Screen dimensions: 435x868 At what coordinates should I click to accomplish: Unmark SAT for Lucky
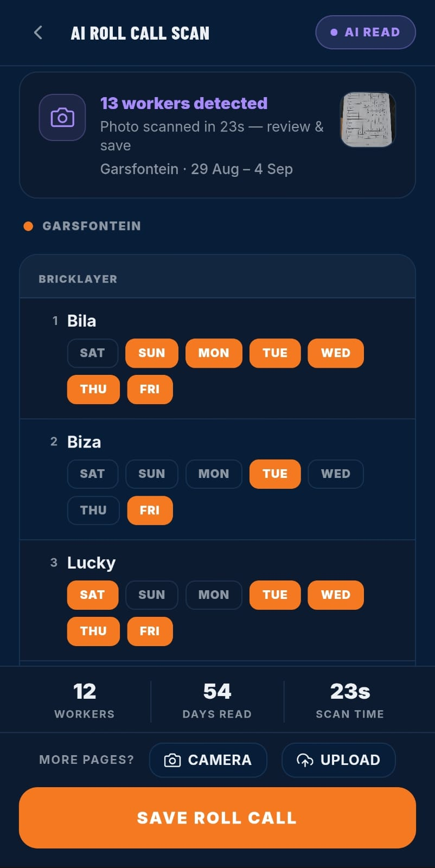(x=93, y=595)
